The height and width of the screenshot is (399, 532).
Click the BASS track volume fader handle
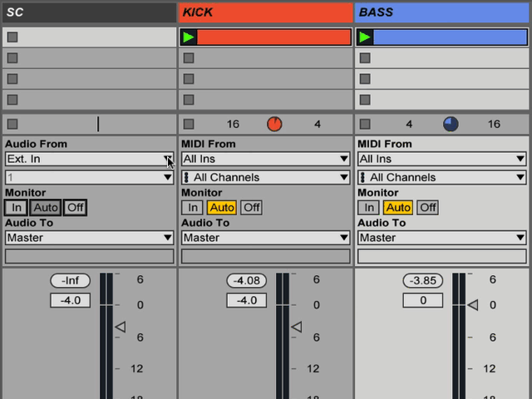473,305
